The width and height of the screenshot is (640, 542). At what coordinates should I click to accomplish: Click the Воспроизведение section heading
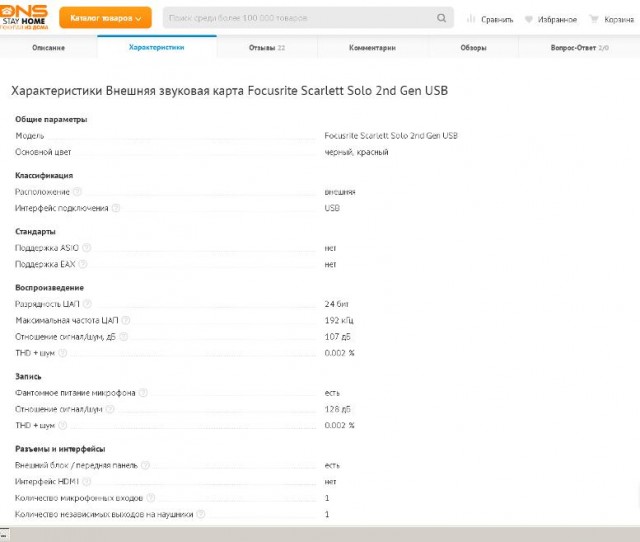click(49, 287)
